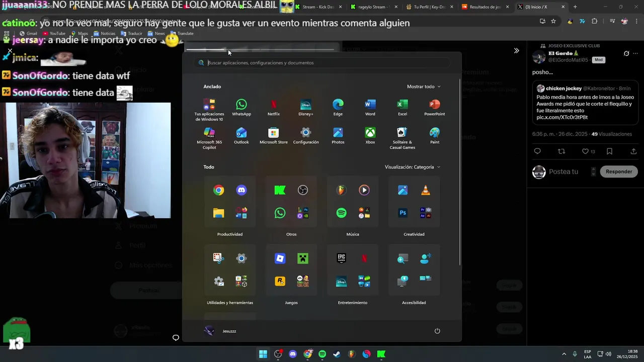644x362 pixels.
Task: Open the pinned Netflix app labeled Netflix
Action: [x=274, y=107]
